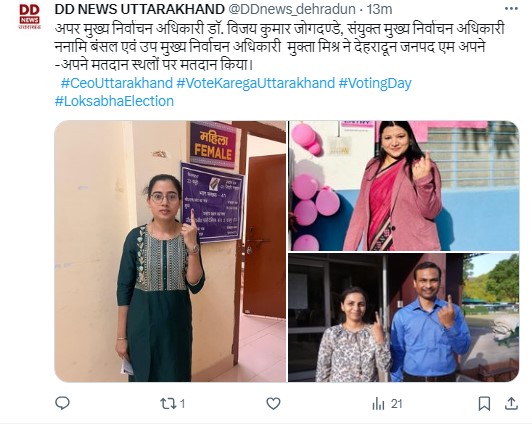The width and height of the screenshot is (532, 431).
Task: Open the DD News profile avatar
Action: 30,17
